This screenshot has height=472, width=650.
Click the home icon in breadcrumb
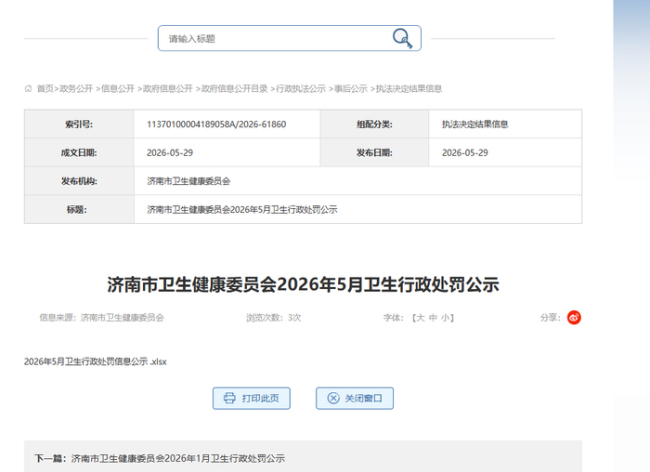click(28, 89)
